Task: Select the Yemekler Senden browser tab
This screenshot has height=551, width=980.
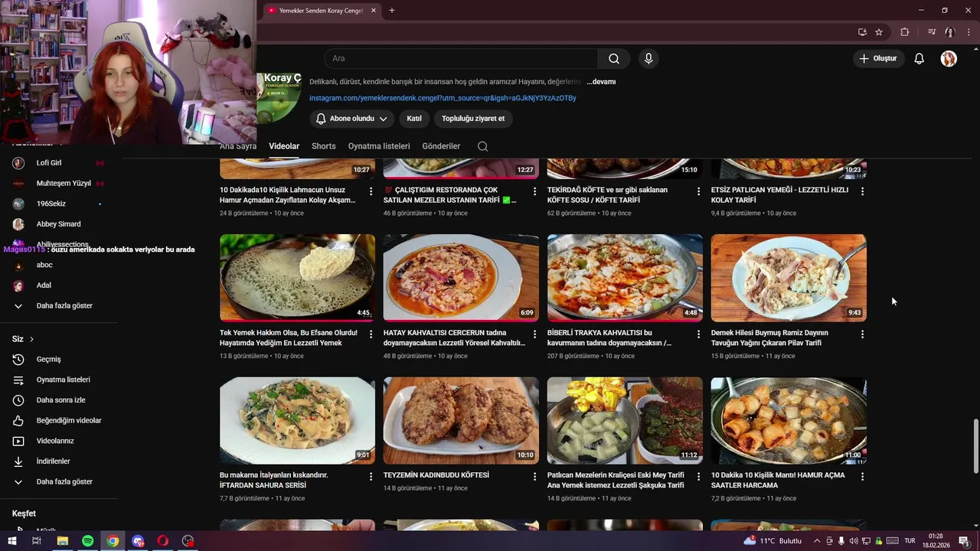Action: (x=322, y=11)
